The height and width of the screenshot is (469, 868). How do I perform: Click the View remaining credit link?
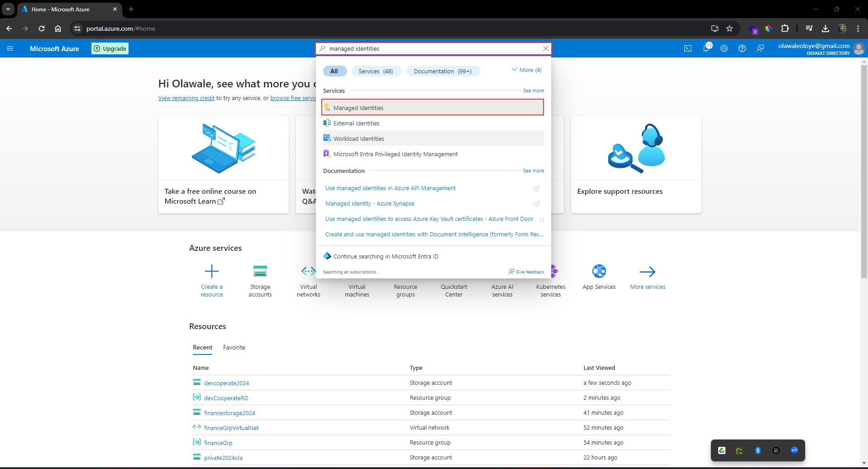tap(186, 98)
